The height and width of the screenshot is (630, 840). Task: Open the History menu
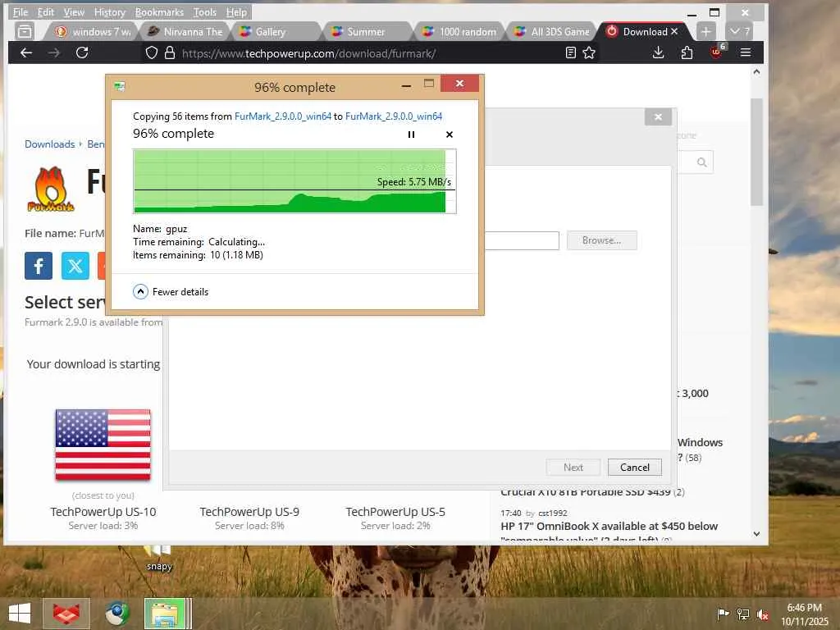pyautogui.click(x=110, y=11)
